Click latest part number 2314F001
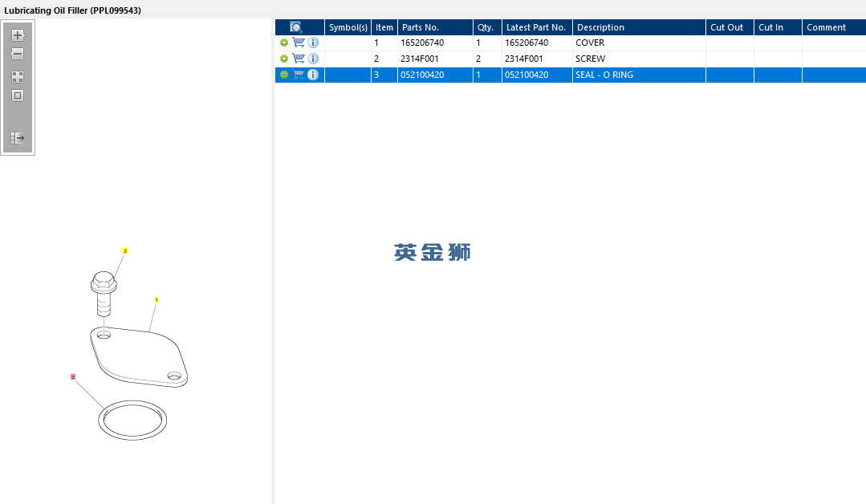The height and width of the screenshot is (504, 866). [x=538, y=59]
